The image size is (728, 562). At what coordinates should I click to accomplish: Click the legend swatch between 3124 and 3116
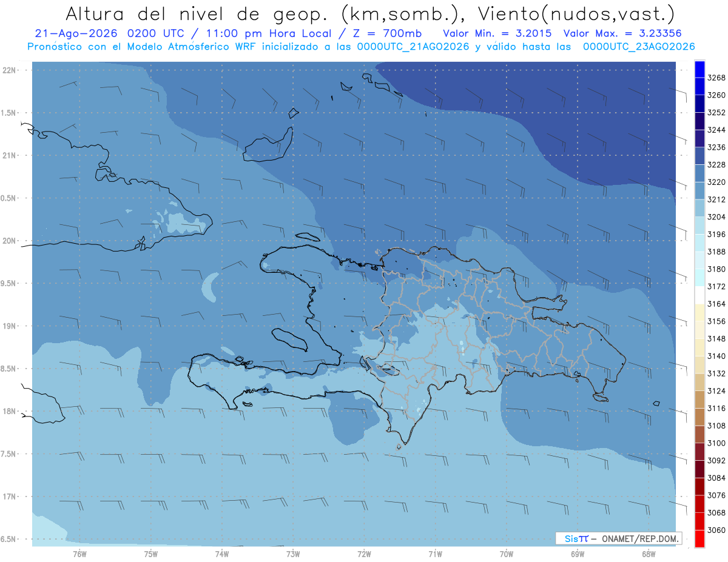point(699,400)
